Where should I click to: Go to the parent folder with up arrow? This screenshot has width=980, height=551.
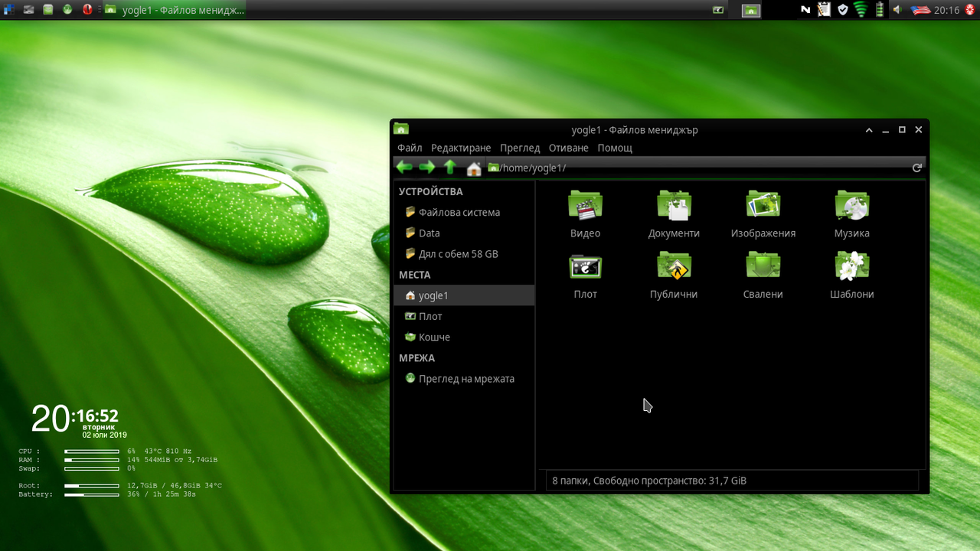pos(450,168)
